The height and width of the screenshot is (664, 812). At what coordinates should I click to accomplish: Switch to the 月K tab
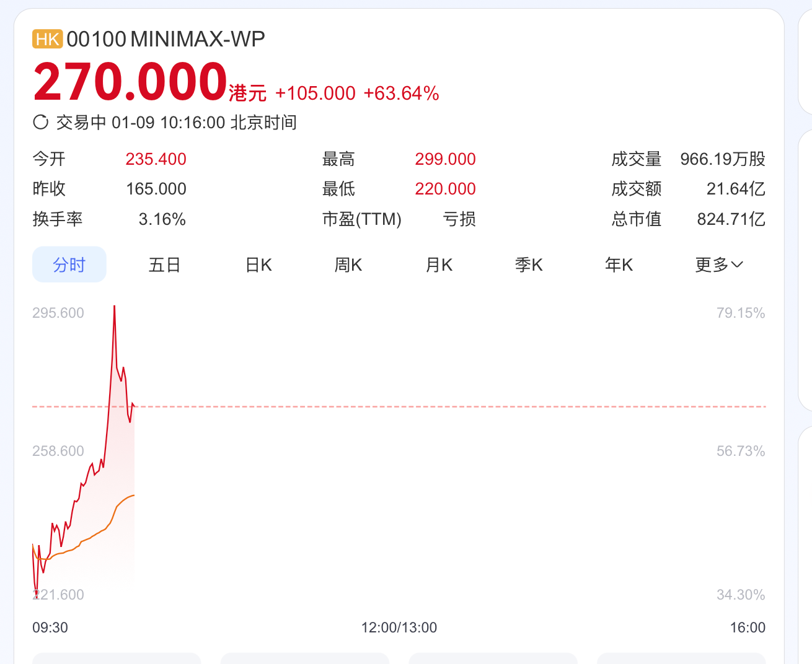(x=439, y=265)
